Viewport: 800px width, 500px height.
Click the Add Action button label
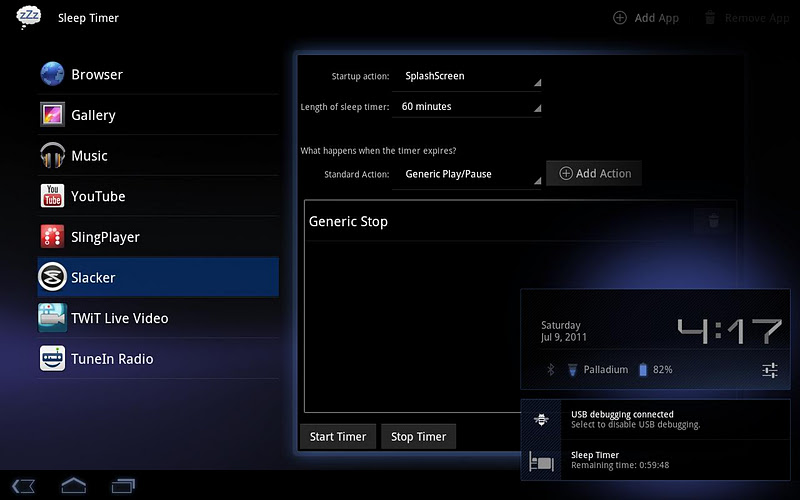click(x=603, y=173)
